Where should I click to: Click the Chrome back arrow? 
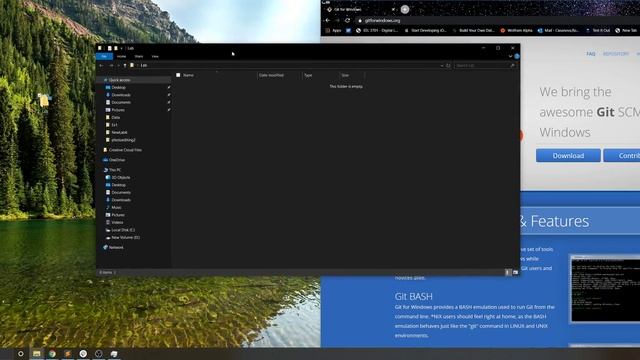328,20
